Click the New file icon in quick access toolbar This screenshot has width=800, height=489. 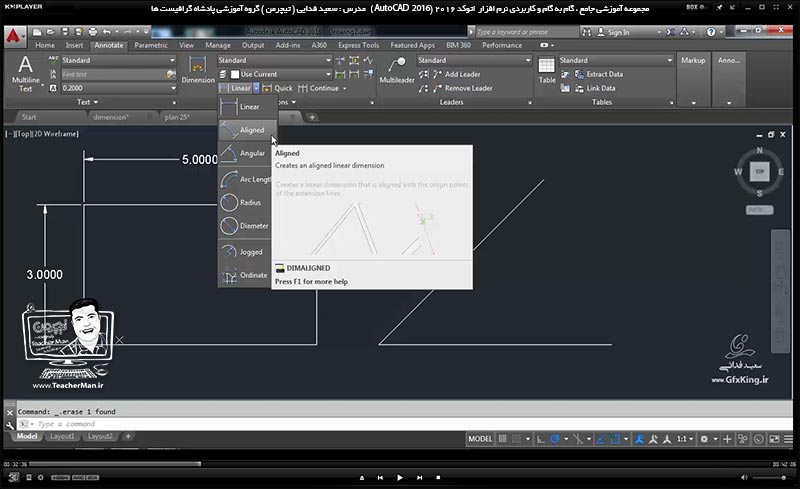tap(37, 32)
